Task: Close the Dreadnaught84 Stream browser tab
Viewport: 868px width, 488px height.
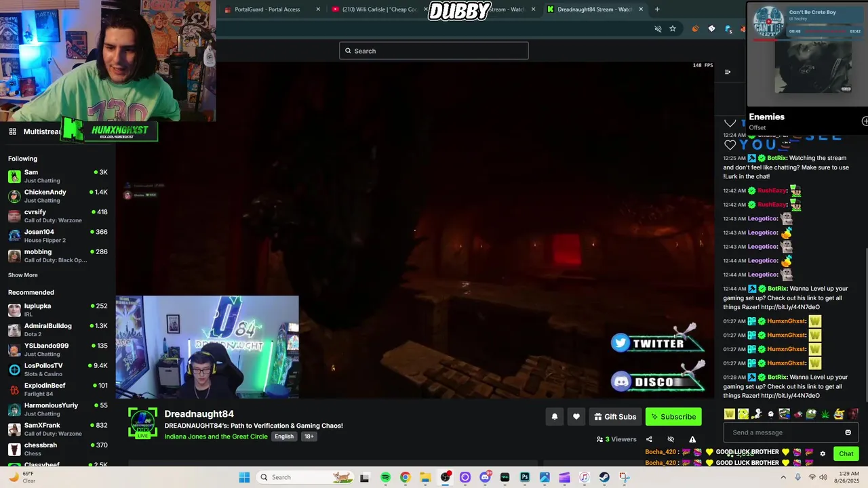Action: coord(641,9)
